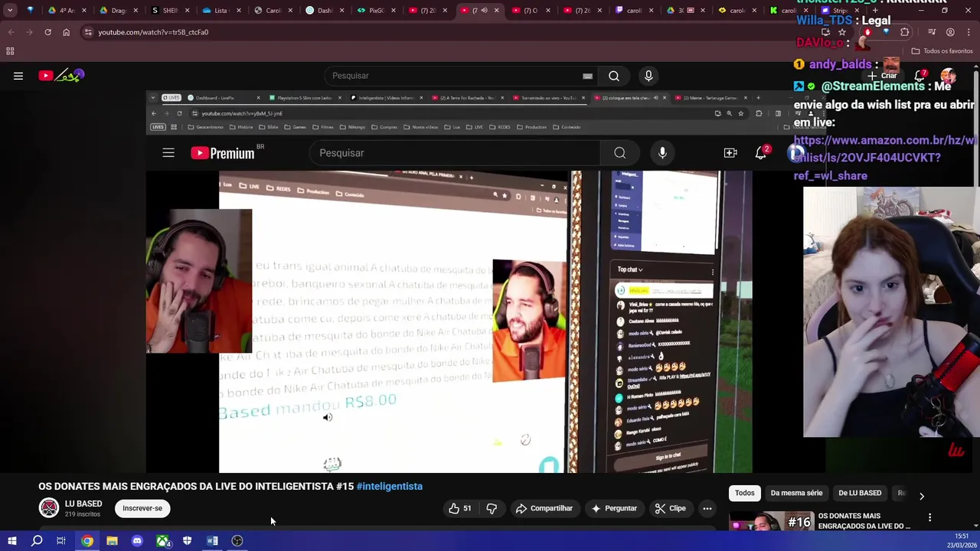Open Discord from the taskbar
The width and height of the screenshot is (980, 551).
(137, 541)
